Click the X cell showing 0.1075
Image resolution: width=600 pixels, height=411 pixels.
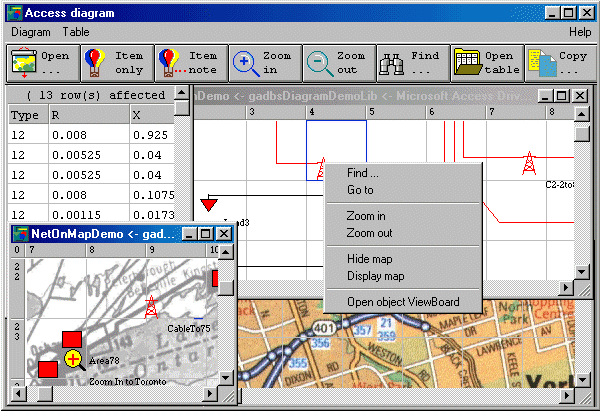tap(152, 195)
